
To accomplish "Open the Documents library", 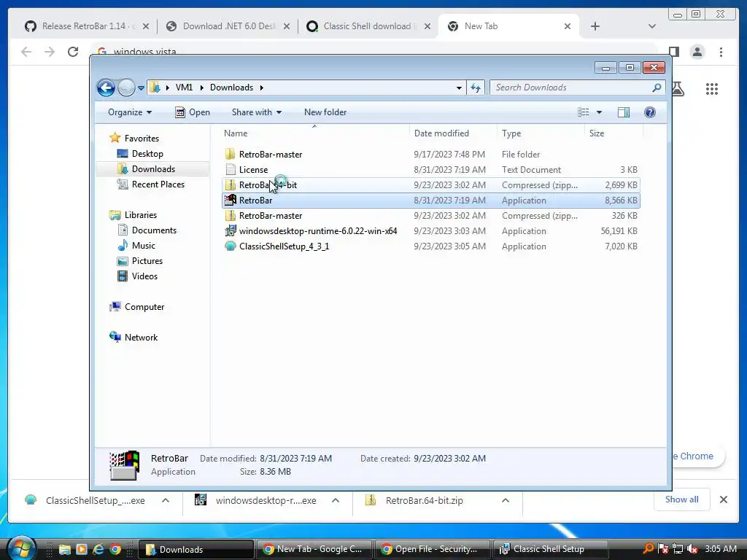I will point(154,230).
